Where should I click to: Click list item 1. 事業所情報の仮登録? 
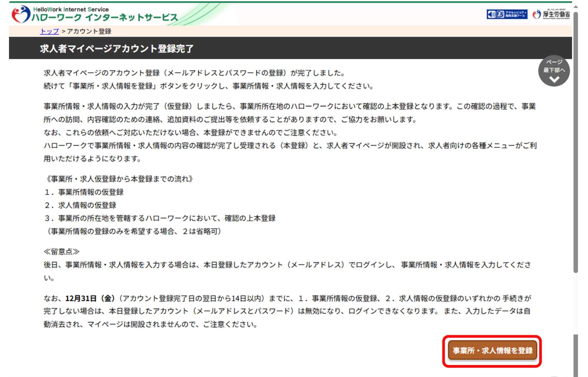point(84,192)
